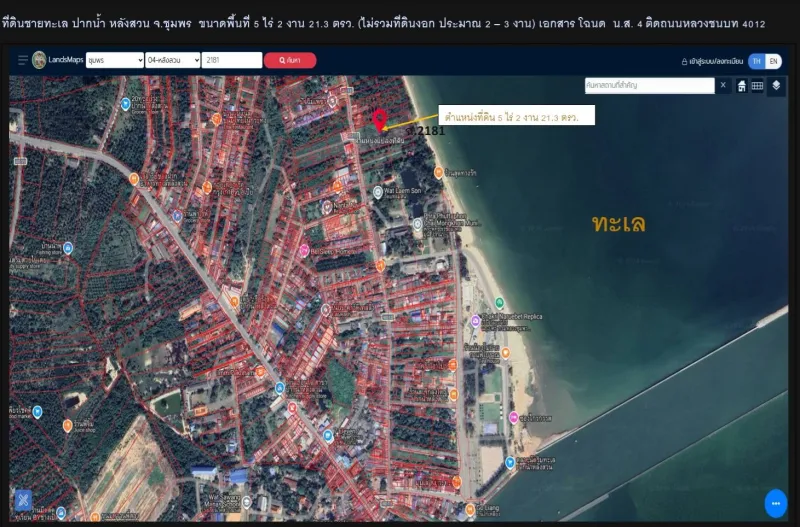The height and width of the screenshot is (527, 800).
Task: Click the blue measure tool icon at bottom-left
Action: tap(23, 500)
